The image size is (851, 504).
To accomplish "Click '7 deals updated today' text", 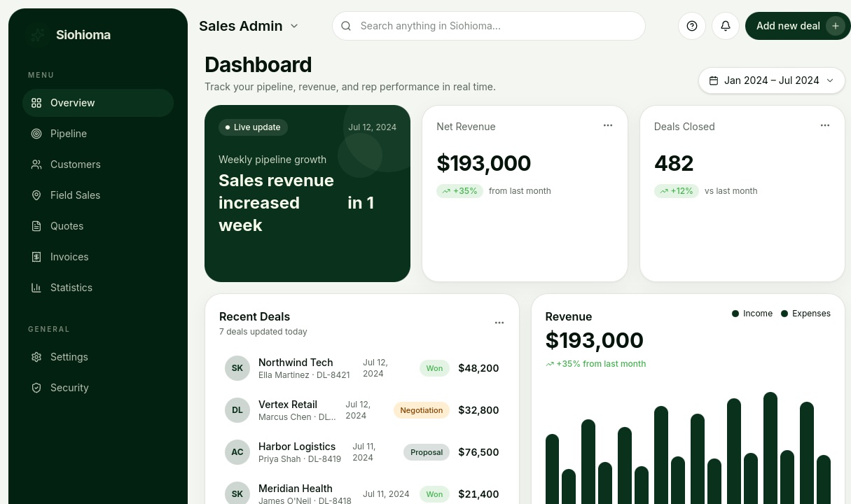I will (x=263, y=332).
